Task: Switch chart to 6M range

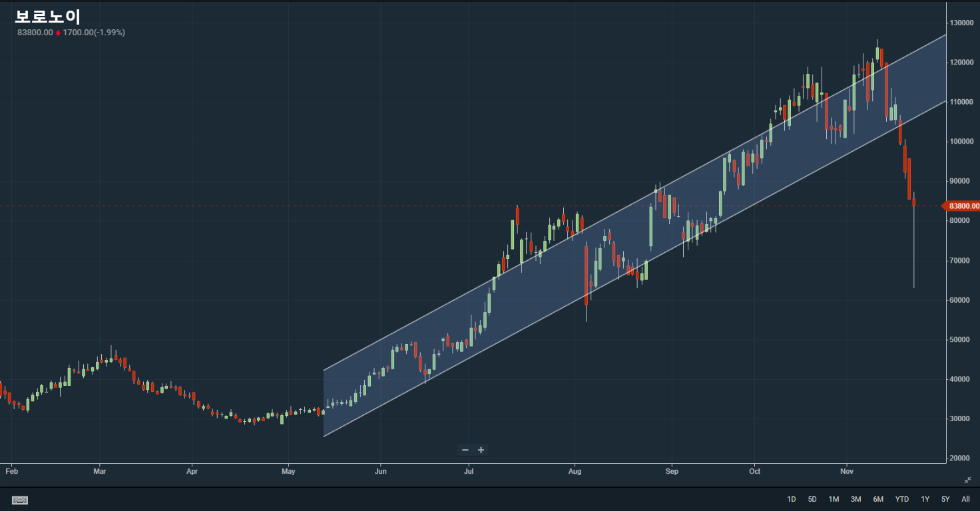Action: 878,499
